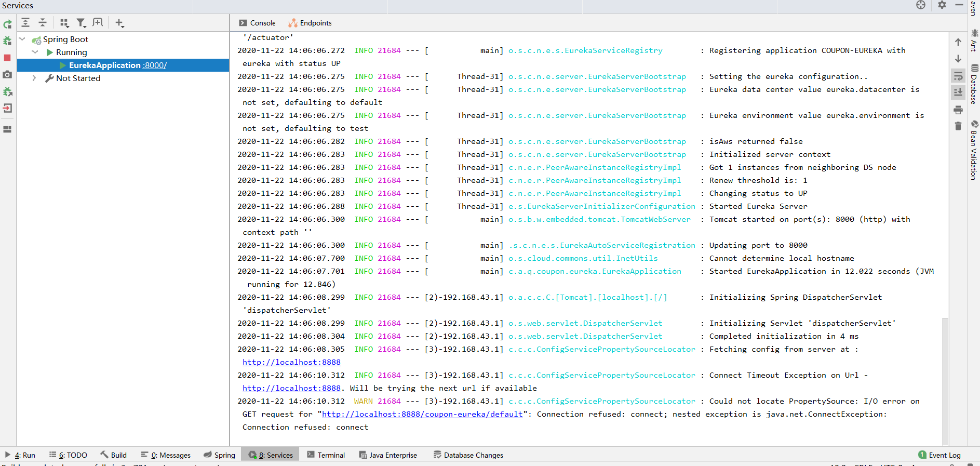Screen dimensions: 980x466
Task: Open the Build tool window
Action: click(x=113, y=455)
